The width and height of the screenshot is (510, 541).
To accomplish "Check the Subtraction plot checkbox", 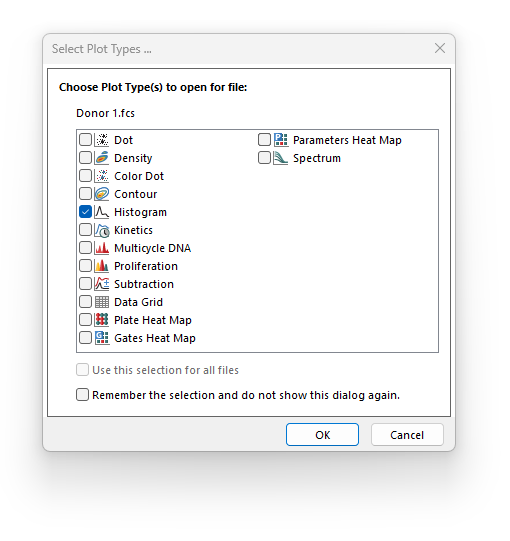I will pyautogui.click(x=85, y=284).
